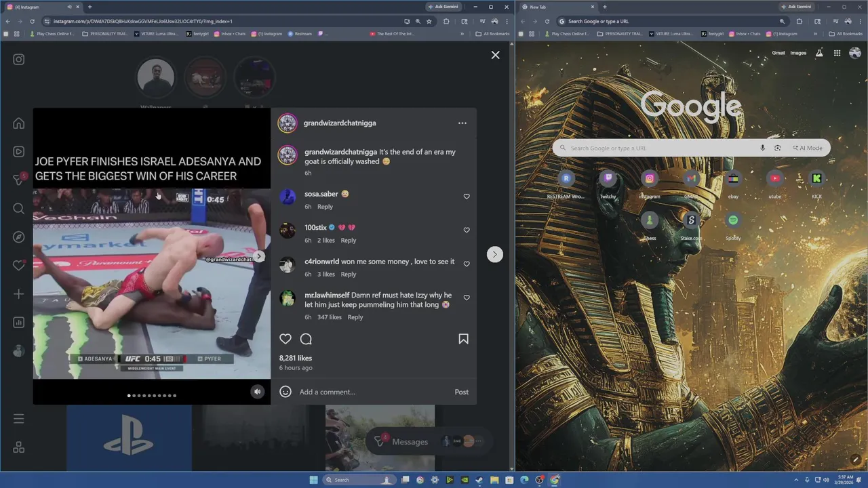The image size is (868, 488).
Task: Open Google apps grid on New Tab page
Action: [837, 53]
